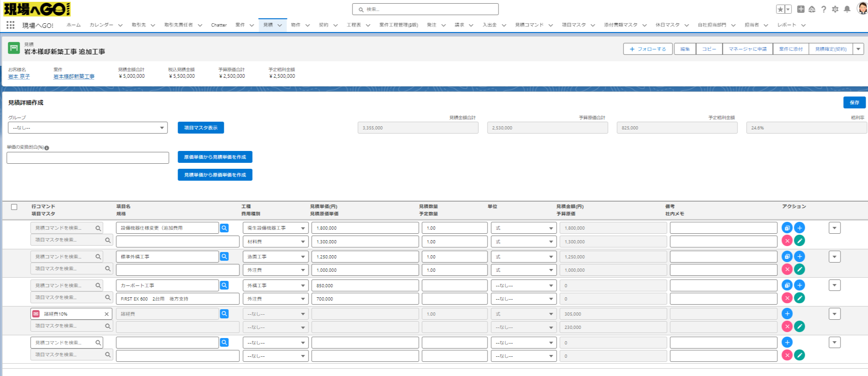Open Setup via the gear icon
The image size is (868, 376).
pos(835,9)
